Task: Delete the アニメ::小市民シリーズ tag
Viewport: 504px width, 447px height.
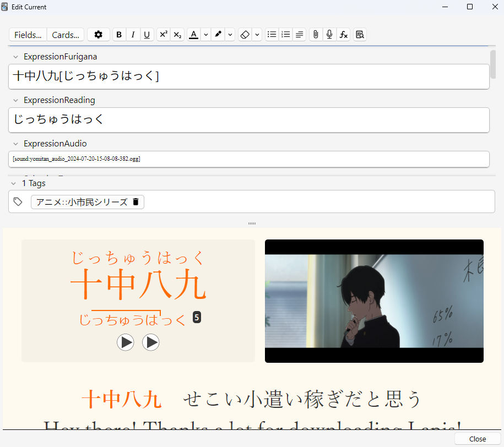Action: click(136, 202)
